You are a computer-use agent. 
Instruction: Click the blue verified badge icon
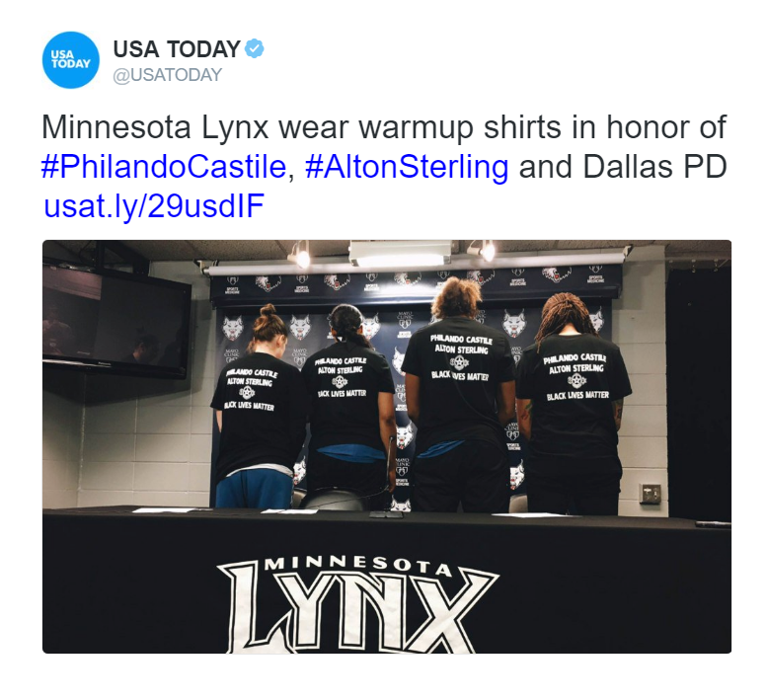pos(254,48)
